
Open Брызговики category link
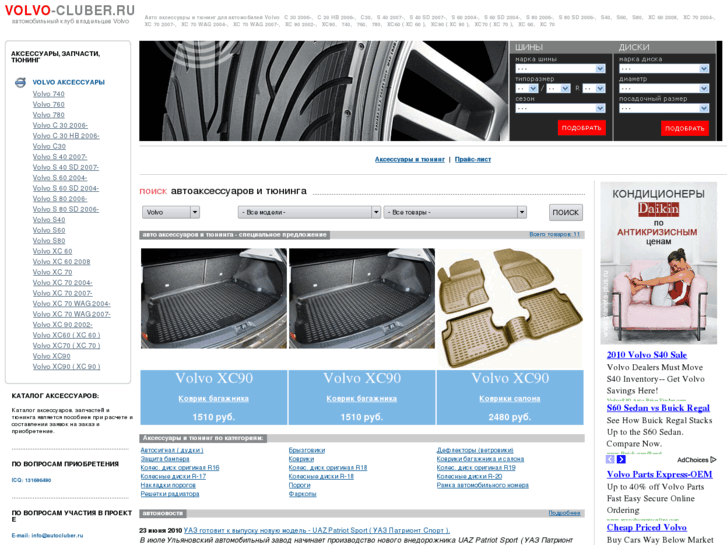[306, 450]
